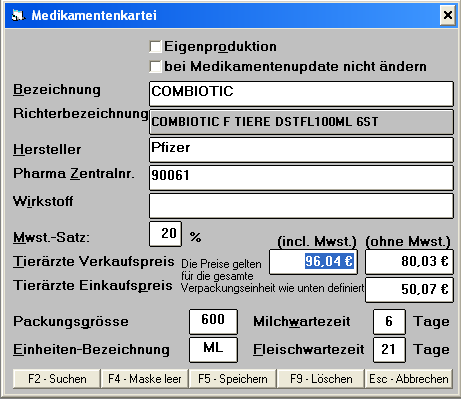Save with the F5 - Speichern button
The height and width of the screenshot is (399, 461).
coord(233,379)
